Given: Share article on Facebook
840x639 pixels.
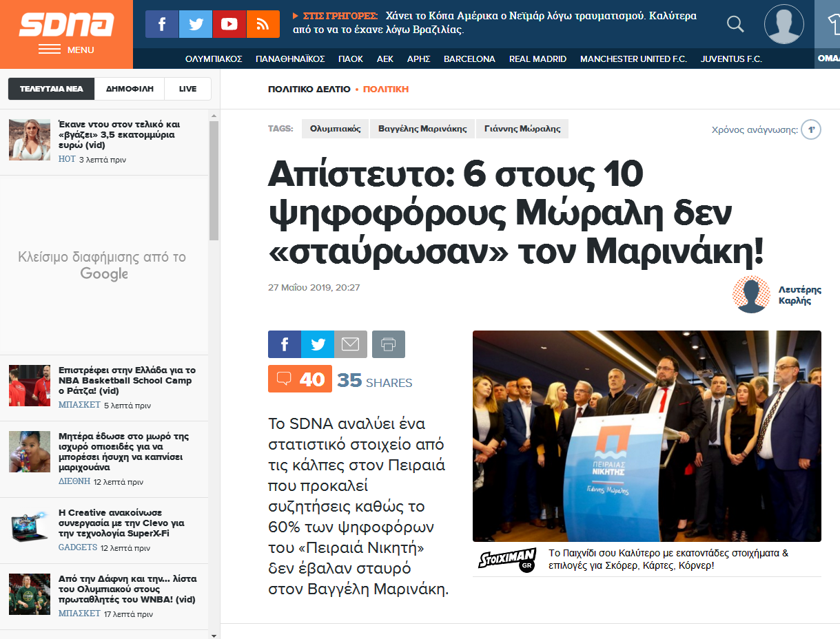Looking at the screenshot, I should 285,344.
